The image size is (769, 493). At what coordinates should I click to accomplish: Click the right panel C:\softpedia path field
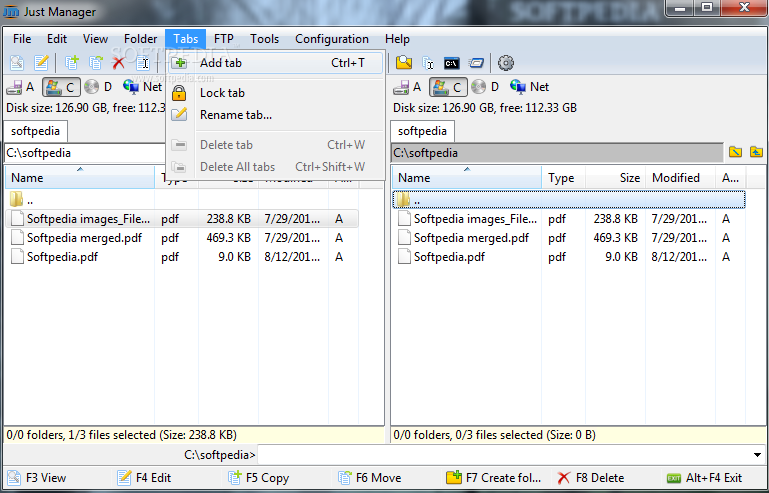tap(557, 153)
